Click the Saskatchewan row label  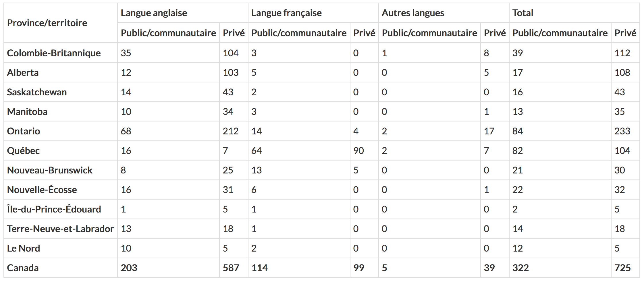coord(37,92)
